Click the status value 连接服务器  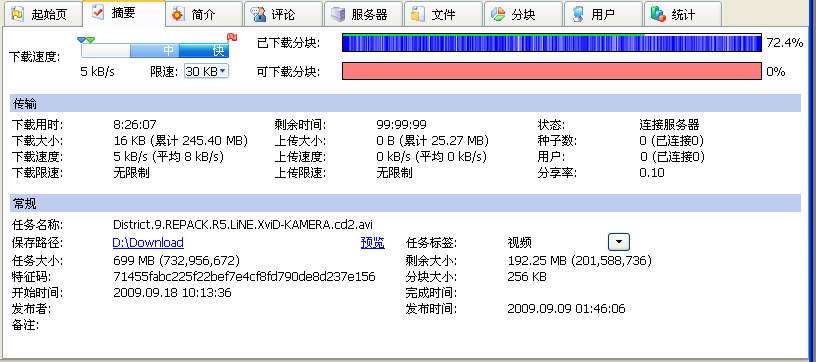[669, 125]
